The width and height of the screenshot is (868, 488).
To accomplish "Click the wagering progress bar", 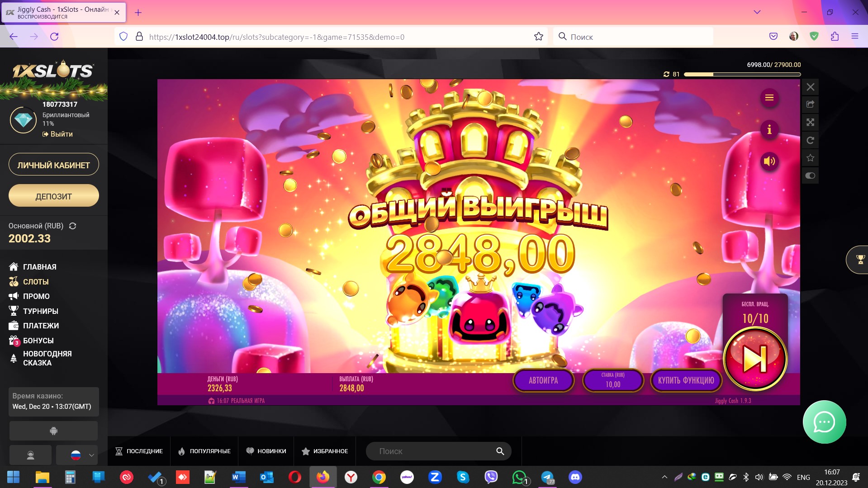I will pos(742,74).
